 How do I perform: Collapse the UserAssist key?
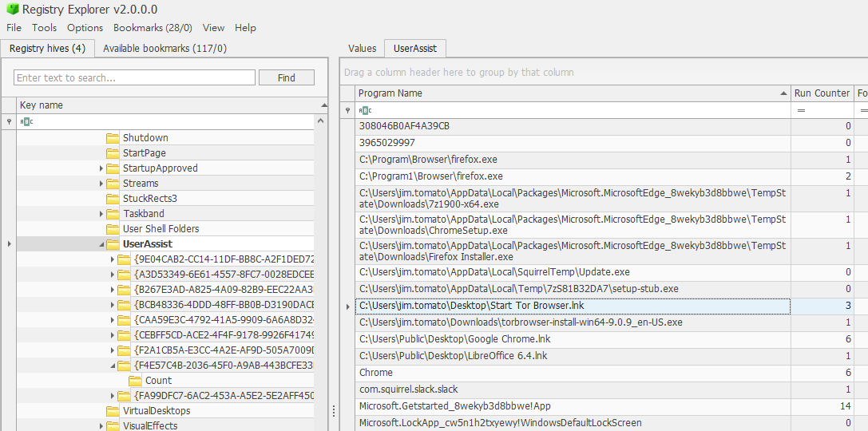pyautogui.click(x=101, y=244)
